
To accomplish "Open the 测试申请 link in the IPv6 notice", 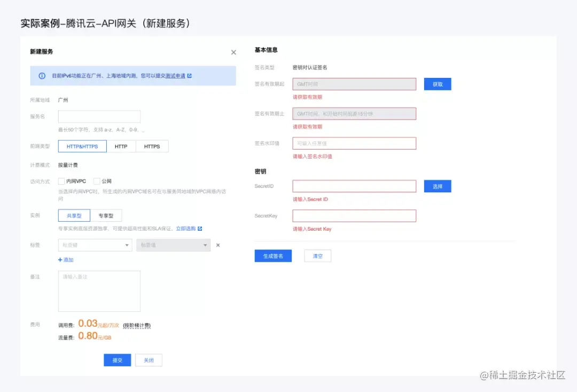I will coord(176,76).
